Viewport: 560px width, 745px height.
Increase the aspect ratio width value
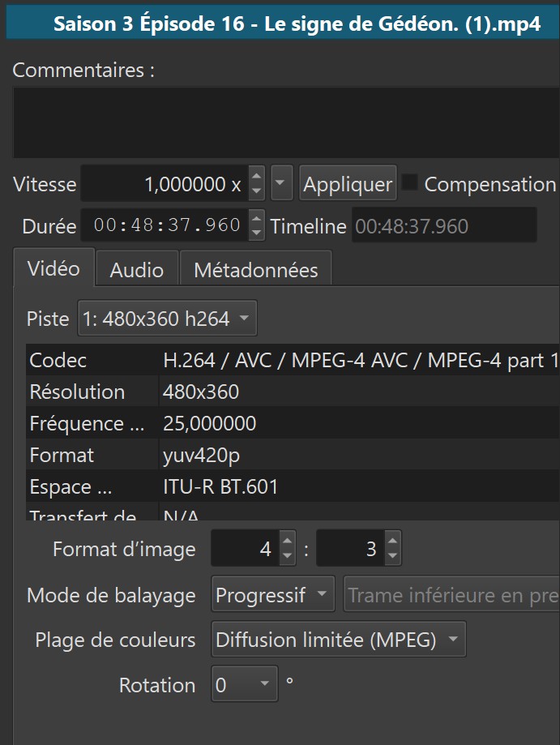pos(287,541)
